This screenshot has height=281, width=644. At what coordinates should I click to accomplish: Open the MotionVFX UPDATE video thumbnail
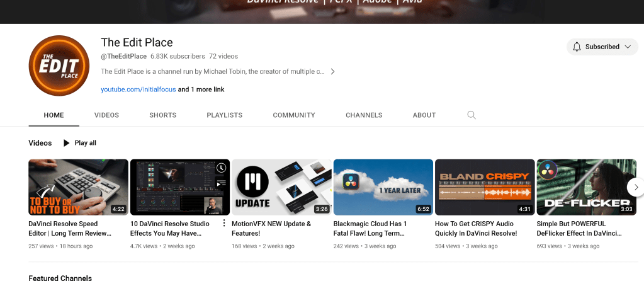click(x=282, y=187)
